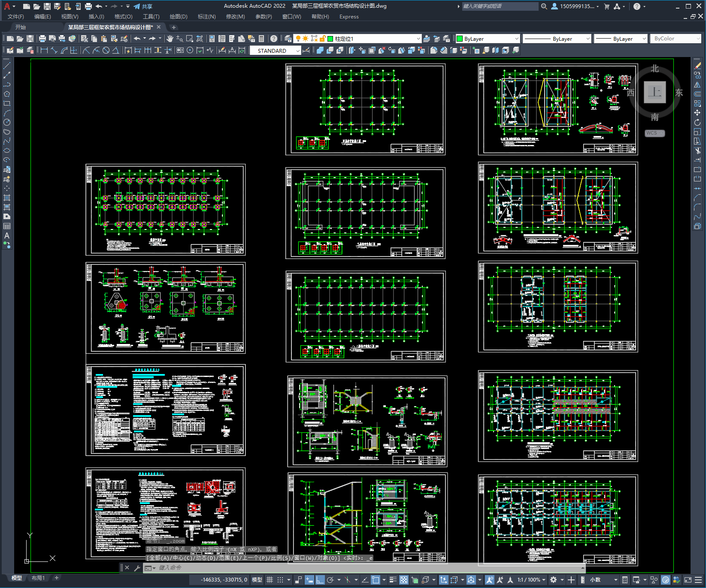Toggle hardware acceleration in status bar
The image size is (706, 588).
pos(666,580)
